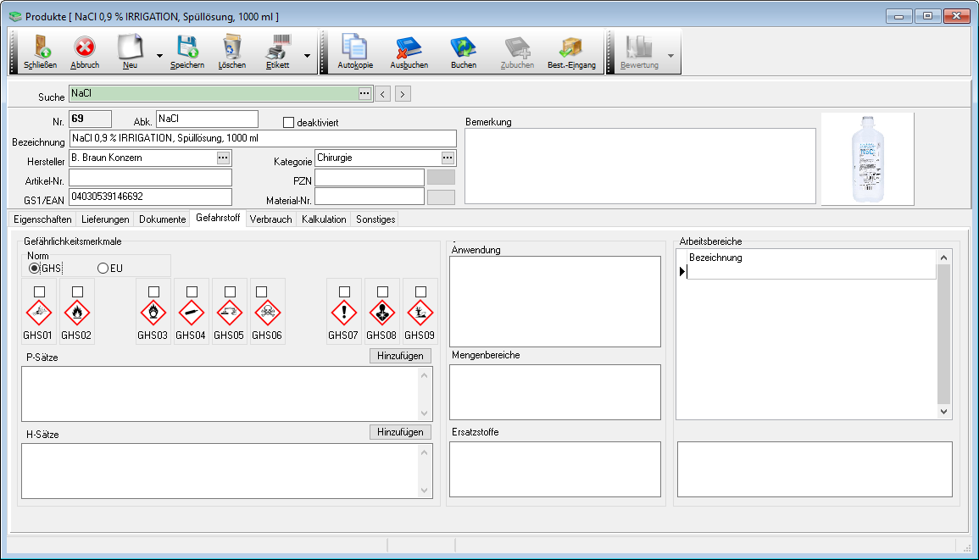
Task: Click the Arbeitsbereiche vertical scrollbar
Action: tap(945, 333)
